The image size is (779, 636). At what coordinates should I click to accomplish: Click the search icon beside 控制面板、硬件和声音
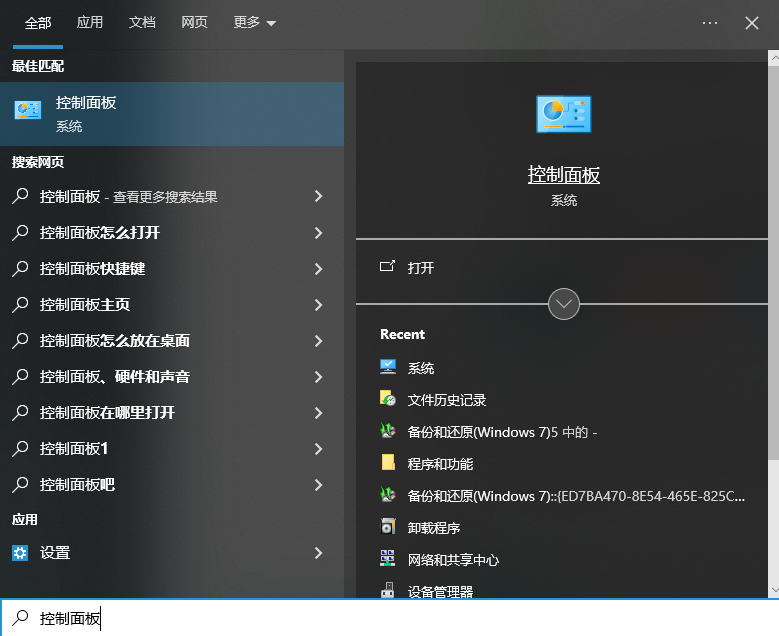click(x=20, y=377)
